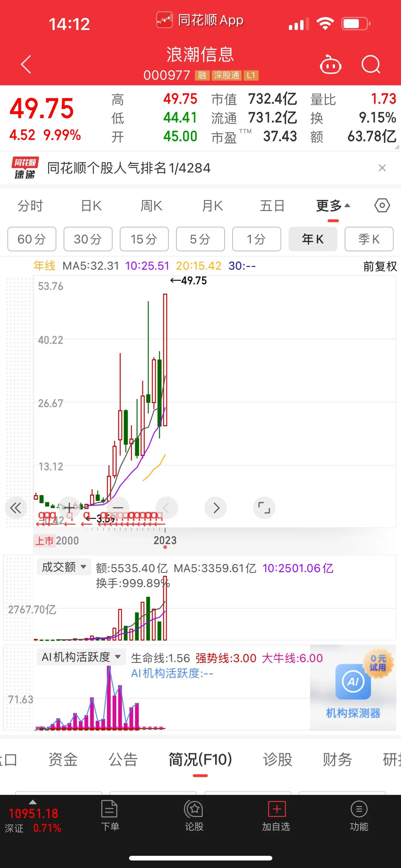Zoom out chart with minus button

coord(118,508)
